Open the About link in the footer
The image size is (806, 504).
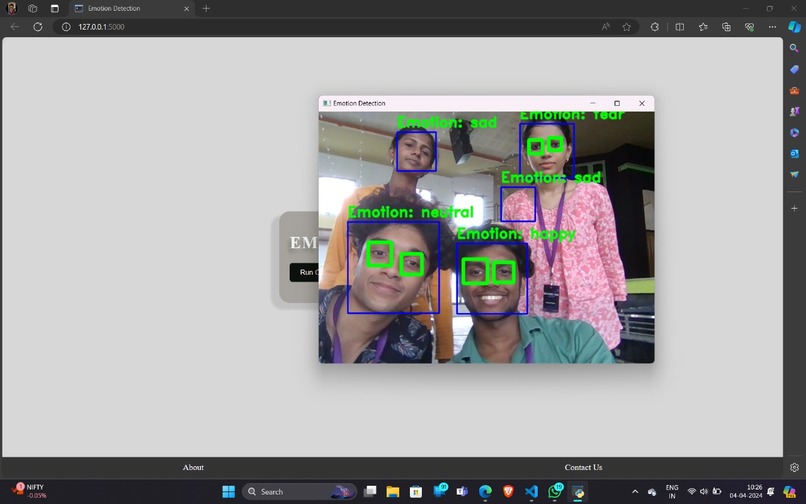click(x=193, y=467)
